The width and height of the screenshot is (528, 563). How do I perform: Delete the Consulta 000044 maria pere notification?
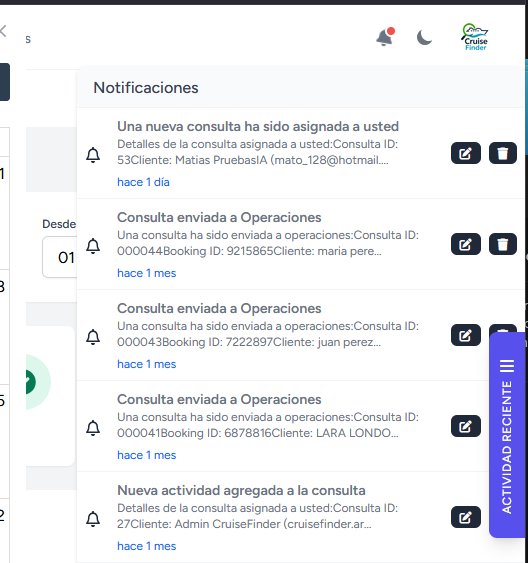tap(503, 244)
